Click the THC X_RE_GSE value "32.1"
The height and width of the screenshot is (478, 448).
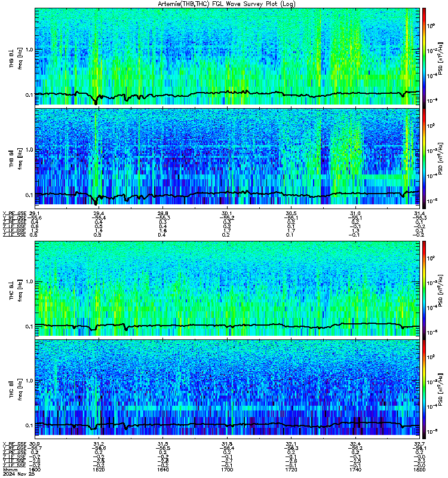point(291,444)
